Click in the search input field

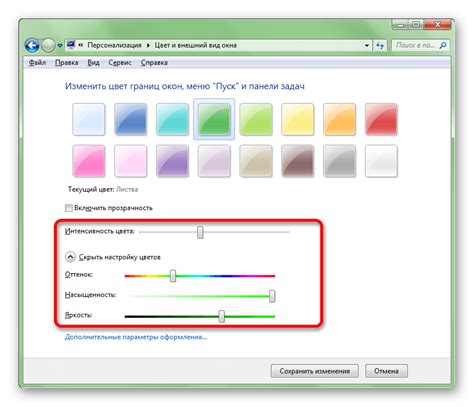(416, 45)
